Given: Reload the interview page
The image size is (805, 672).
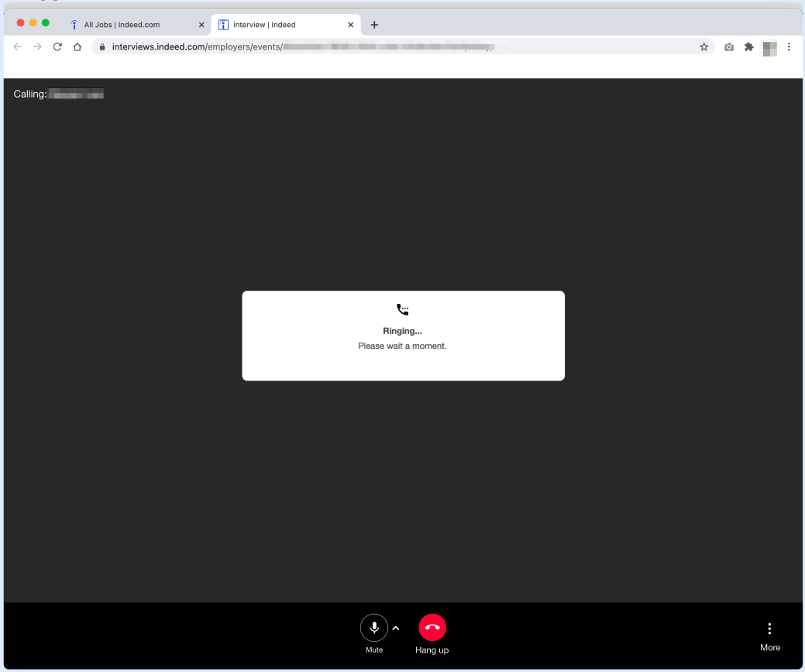Looking at the screenshot, I should 57,47.
